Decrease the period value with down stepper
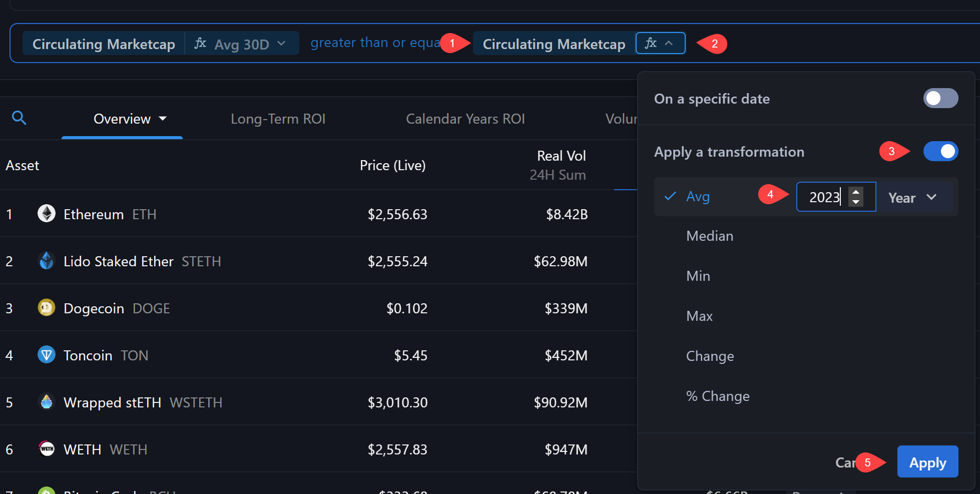Image resolution: width=980 pixels, height=494 pixels. tap(856, 202)
